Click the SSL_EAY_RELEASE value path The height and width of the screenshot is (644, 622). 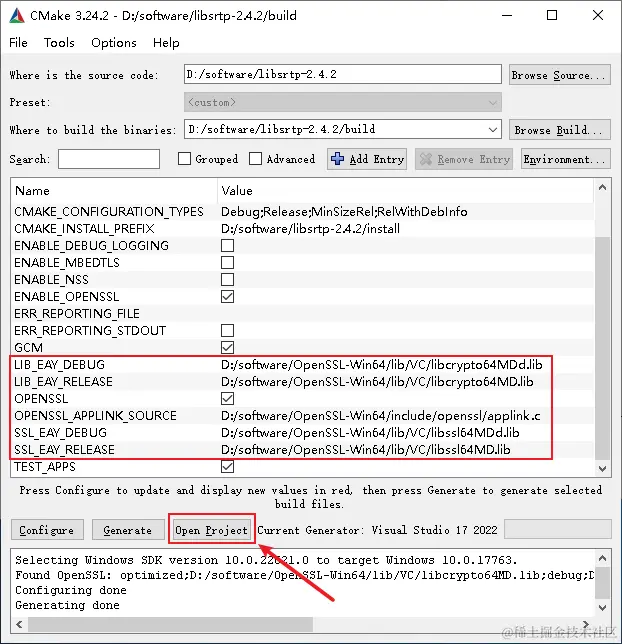[366, 450]
